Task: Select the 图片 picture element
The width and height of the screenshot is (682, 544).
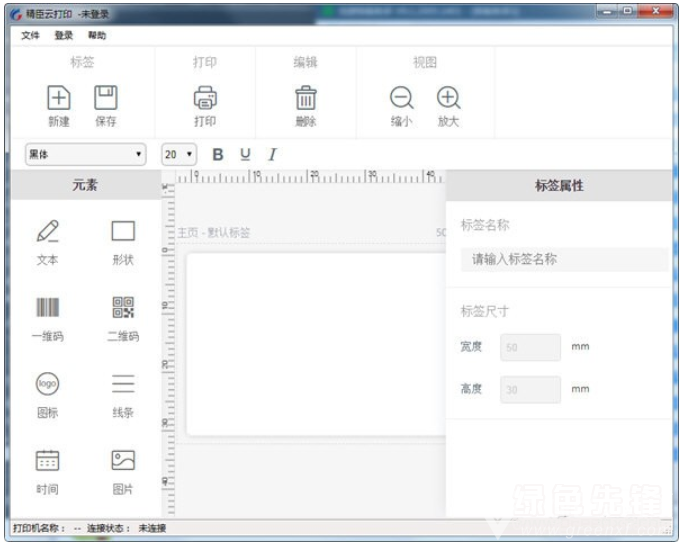Action: (123, 473)
